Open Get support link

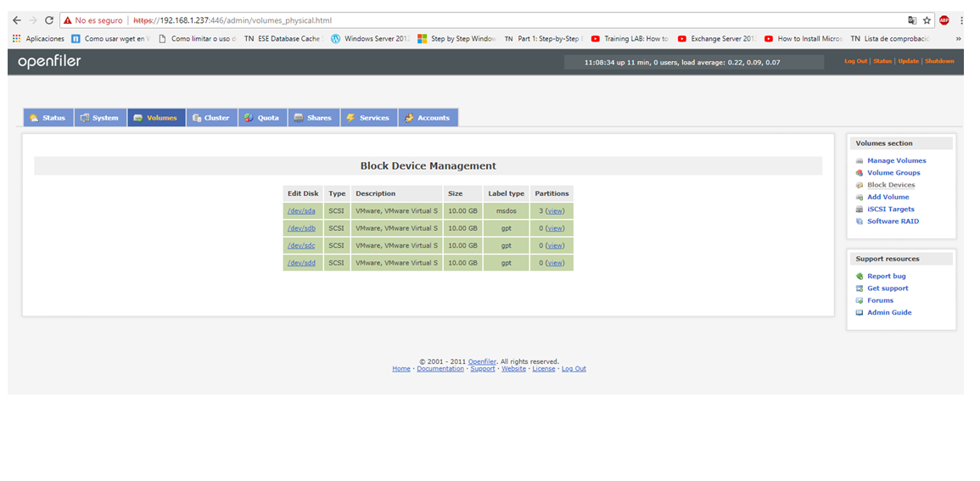tap(888, 288)
